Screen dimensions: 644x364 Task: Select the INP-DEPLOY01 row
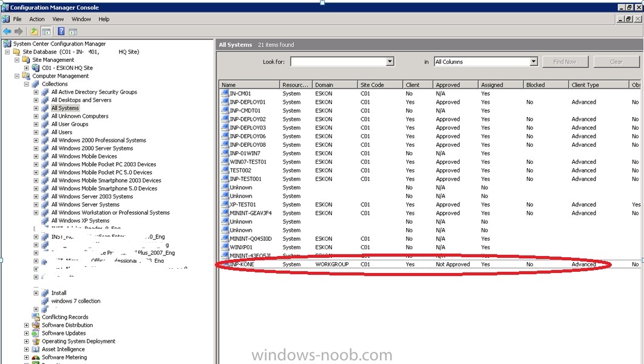tap(430, 102)
